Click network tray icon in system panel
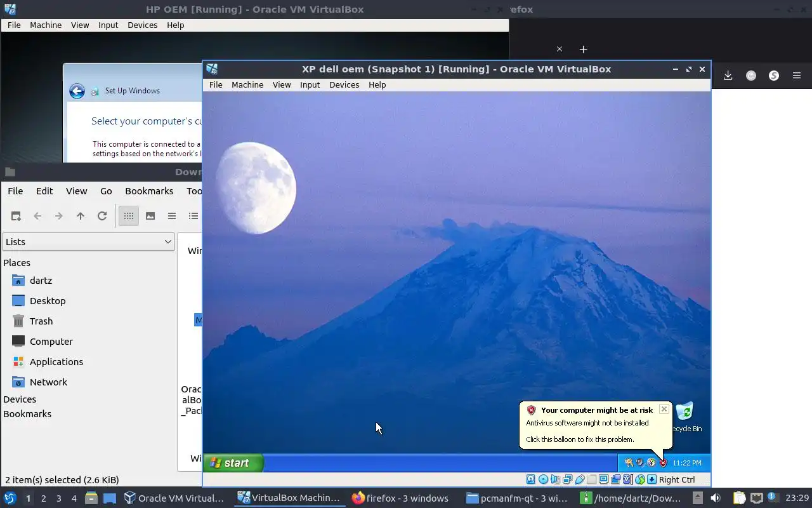Viewport: 812px width, 508px height. coord(756,498)
